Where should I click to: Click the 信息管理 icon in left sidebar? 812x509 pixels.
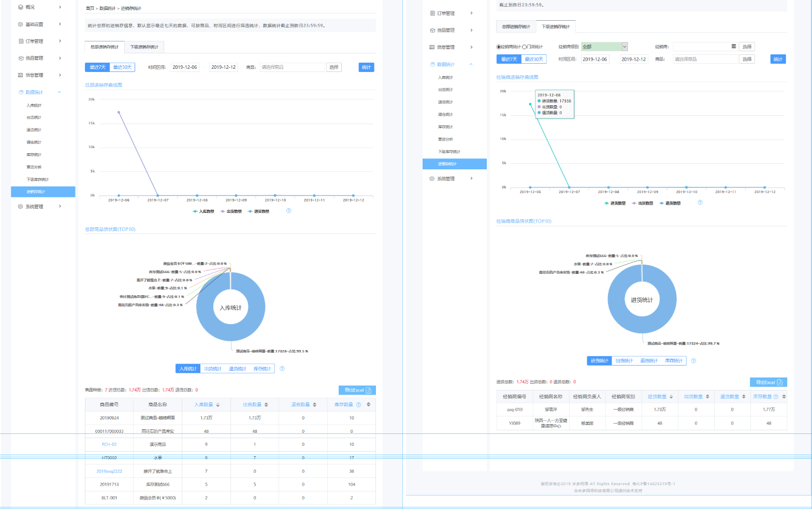21,75
